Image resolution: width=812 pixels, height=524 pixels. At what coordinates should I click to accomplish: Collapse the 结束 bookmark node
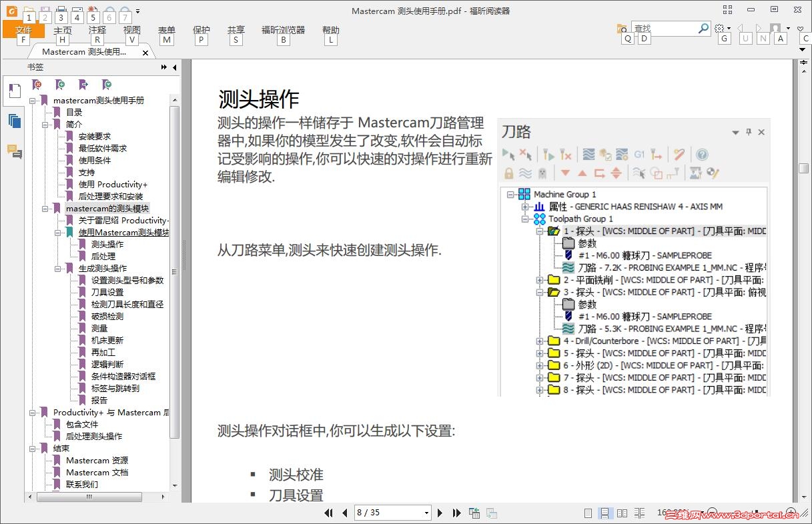tap(32, 449)
